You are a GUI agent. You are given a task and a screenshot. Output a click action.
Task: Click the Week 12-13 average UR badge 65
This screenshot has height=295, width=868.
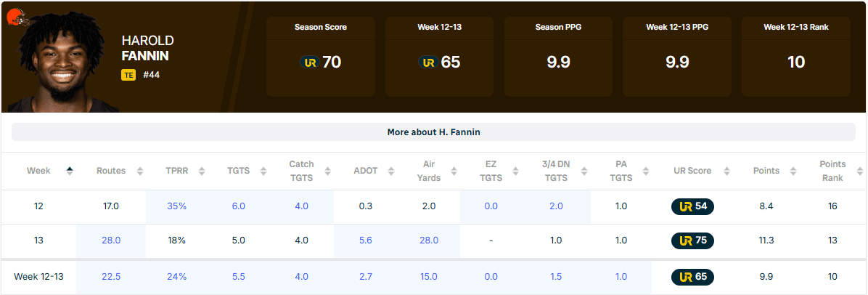[692, 277]
